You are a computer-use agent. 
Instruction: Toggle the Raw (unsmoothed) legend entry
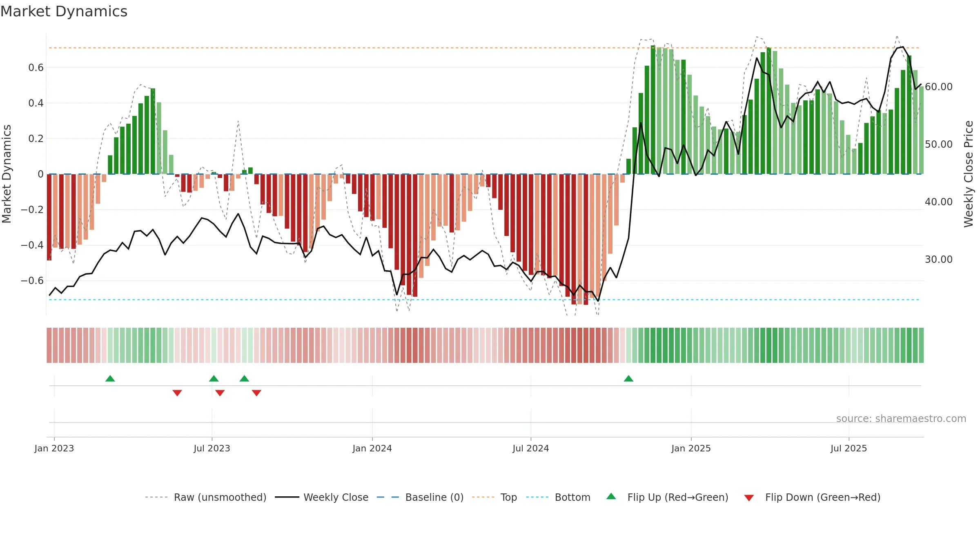206,497
